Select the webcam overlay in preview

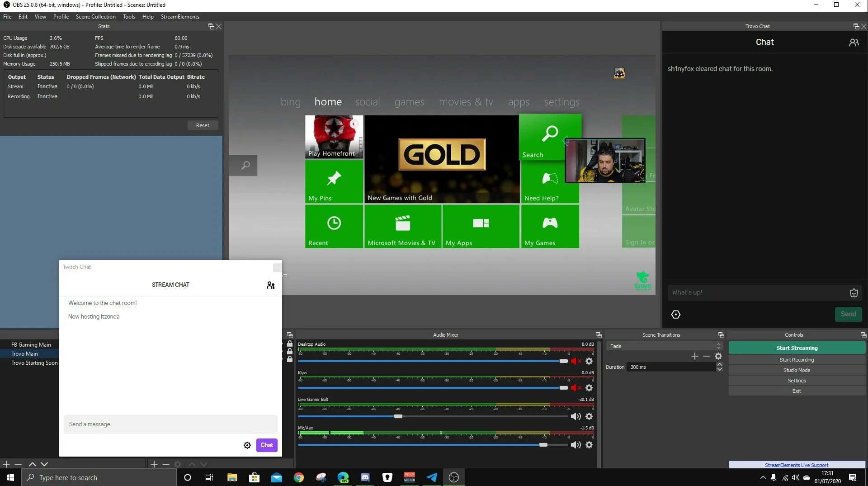coord(605,161)
